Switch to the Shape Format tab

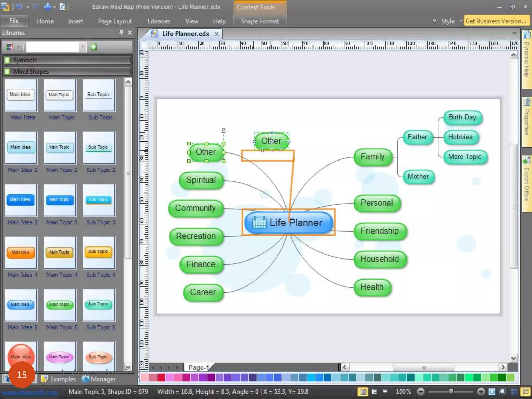click(x=260, y=21)
